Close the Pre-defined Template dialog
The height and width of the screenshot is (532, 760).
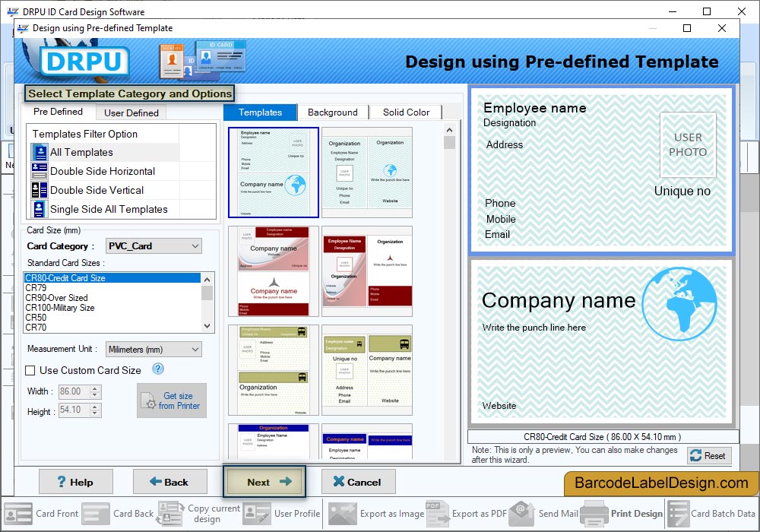click(722, 28)
